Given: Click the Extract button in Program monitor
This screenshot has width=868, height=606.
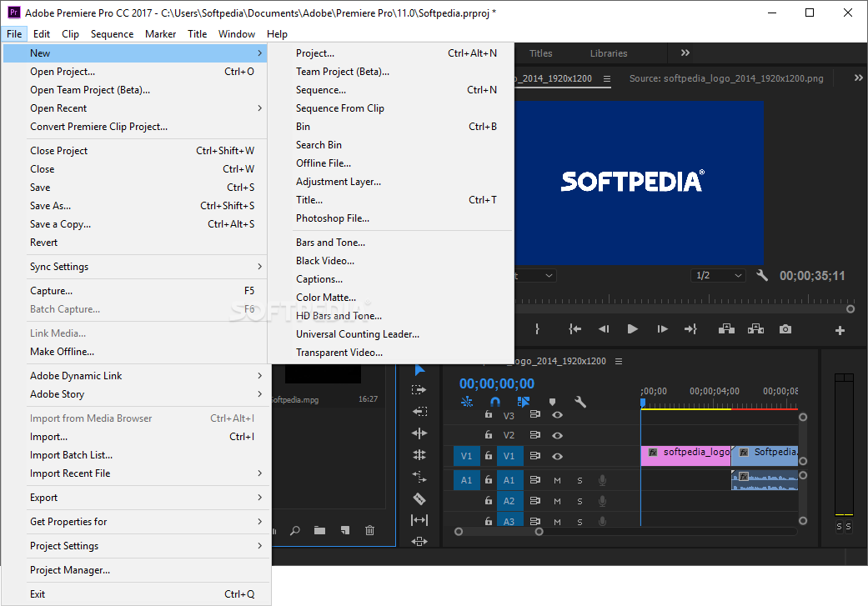Looking at the screenshot, I should (755, 329).
